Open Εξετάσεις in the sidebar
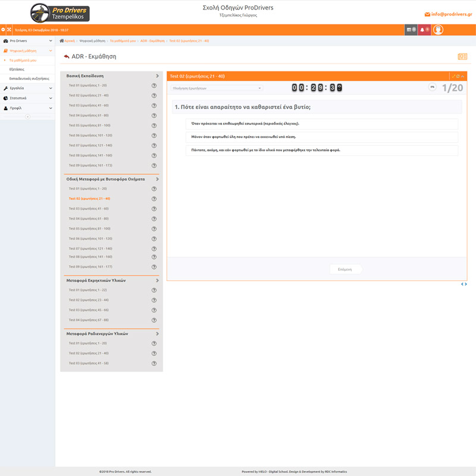Image resolution: width=476 pixels, height=476 pixels. pos(17,70)
